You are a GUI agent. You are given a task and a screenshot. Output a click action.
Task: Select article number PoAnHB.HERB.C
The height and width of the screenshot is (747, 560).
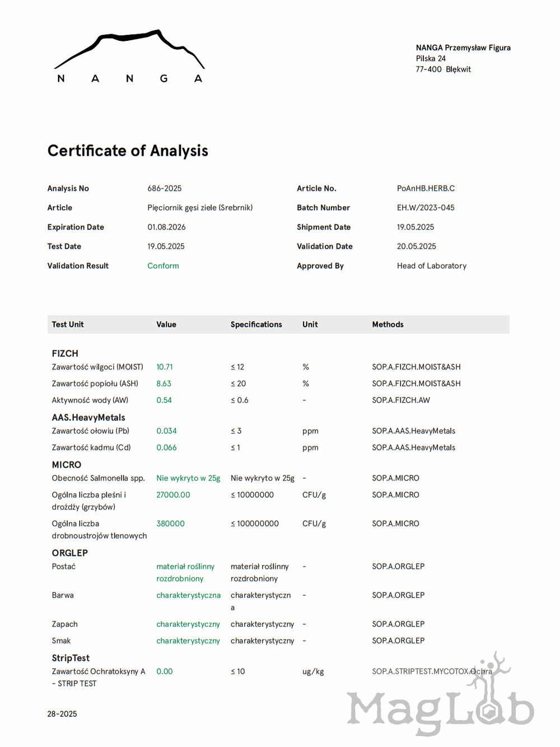point(426,189)
